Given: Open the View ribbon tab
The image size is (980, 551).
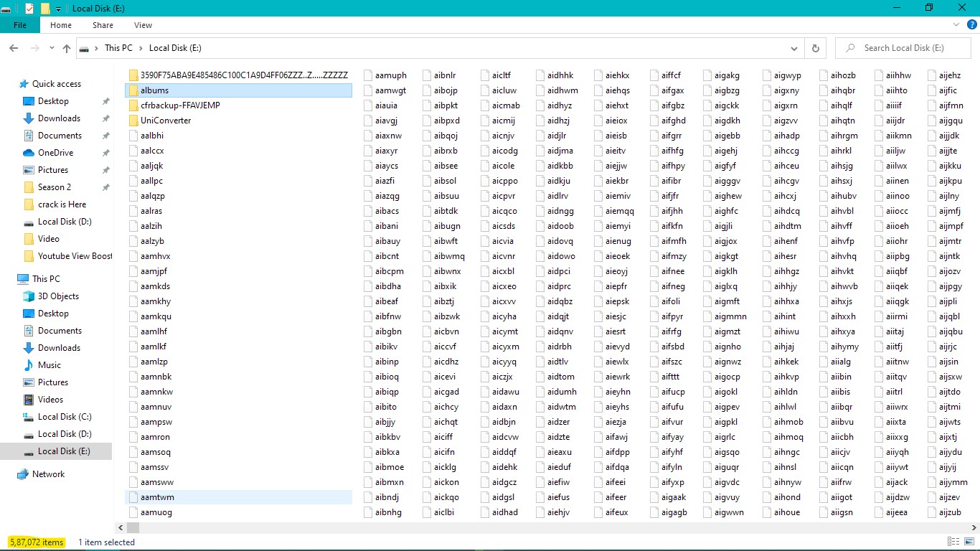Looking at the screenshot, I should pos(143,25).
